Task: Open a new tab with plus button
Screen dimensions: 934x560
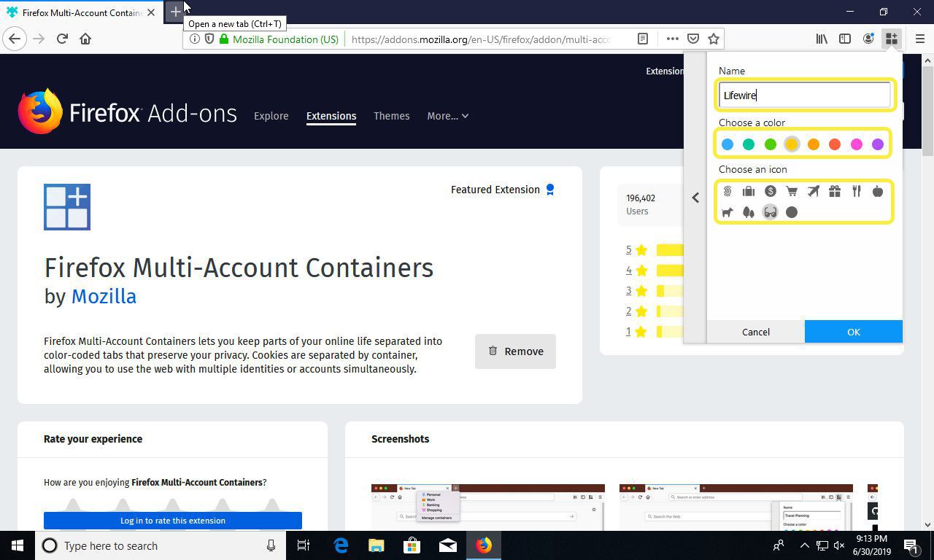Action: (x=175, y=12)
